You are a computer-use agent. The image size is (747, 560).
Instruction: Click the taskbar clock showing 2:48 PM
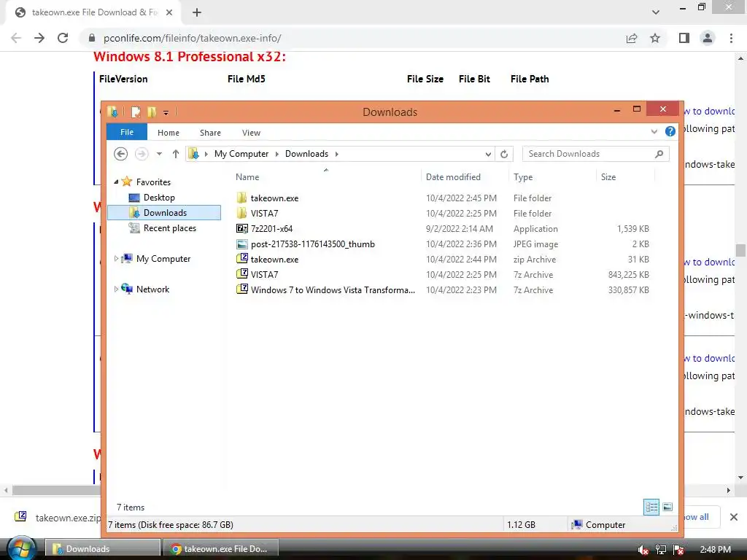(x=715, y=550)
